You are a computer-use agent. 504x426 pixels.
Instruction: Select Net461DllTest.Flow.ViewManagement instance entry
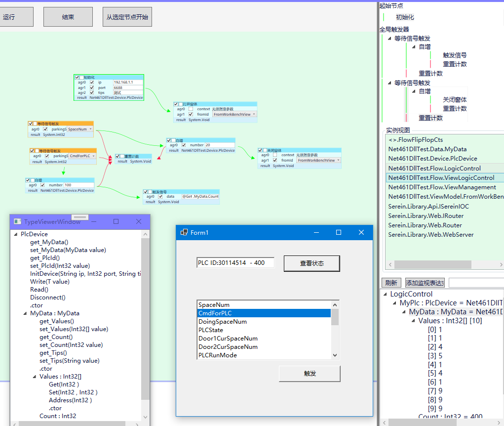pos(442,187)
